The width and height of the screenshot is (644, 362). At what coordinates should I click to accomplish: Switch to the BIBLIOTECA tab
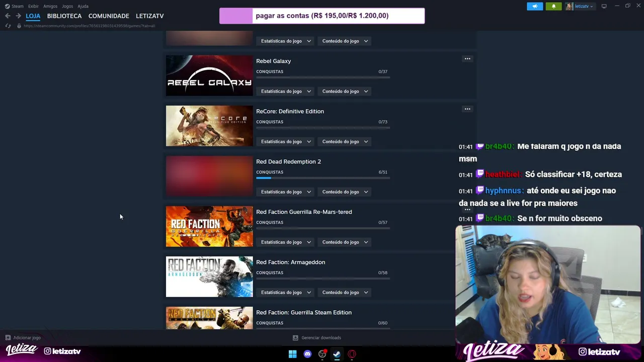pos(64,16)
